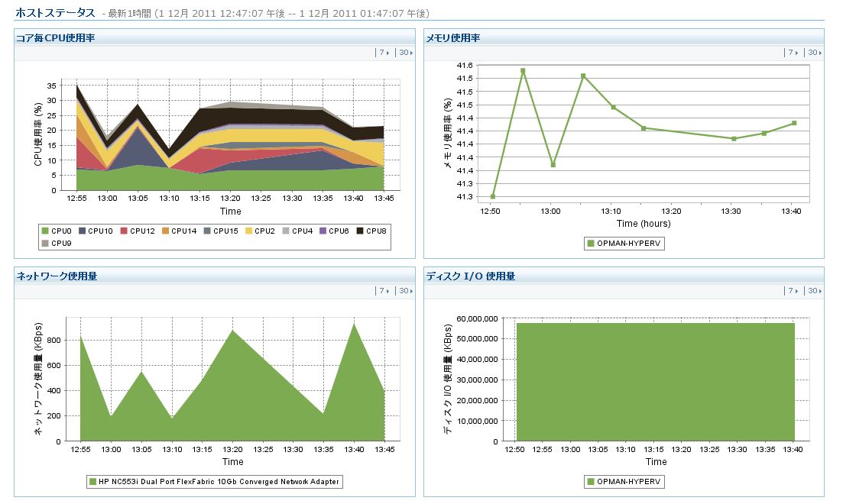Click the CPU9 legend entry
Screen dimensions: 843x504
point(57,244)
